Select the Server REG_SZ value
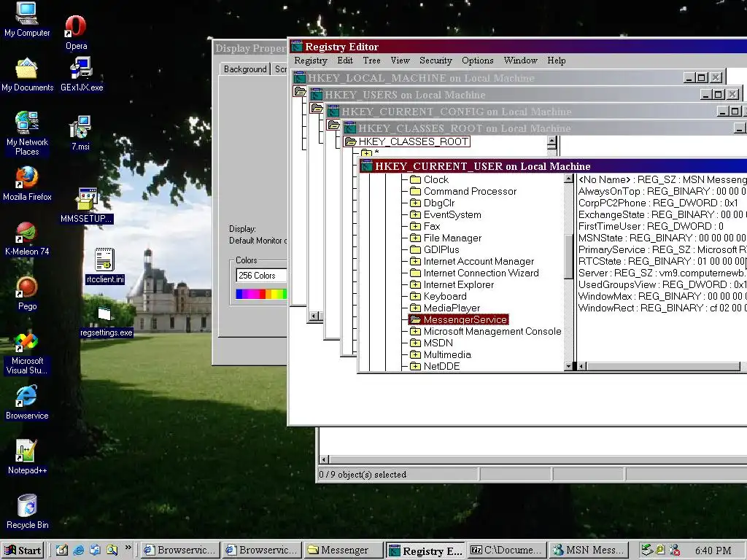 click(662, 273)
